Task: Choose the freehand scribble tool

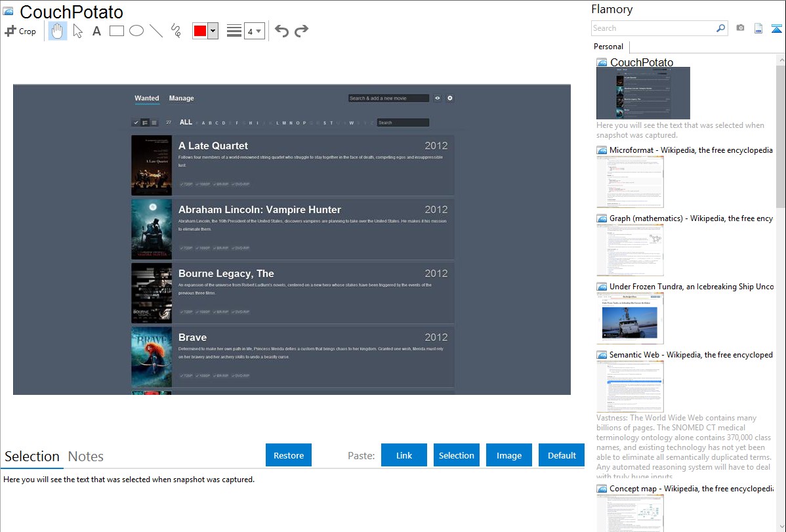Action: [x=176, y=31]
